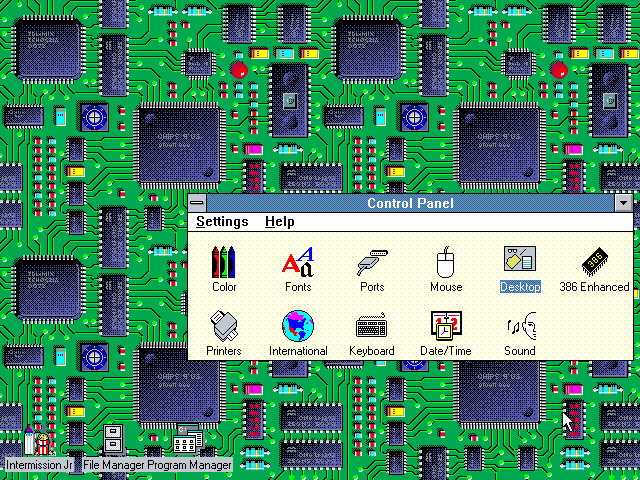
Task: Click the Sound label text
Action: (520, 351)
